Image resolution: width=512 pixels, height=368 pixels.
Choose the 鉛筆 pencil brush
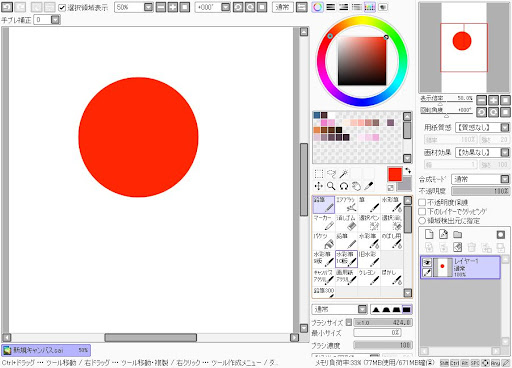coord(324,204)
